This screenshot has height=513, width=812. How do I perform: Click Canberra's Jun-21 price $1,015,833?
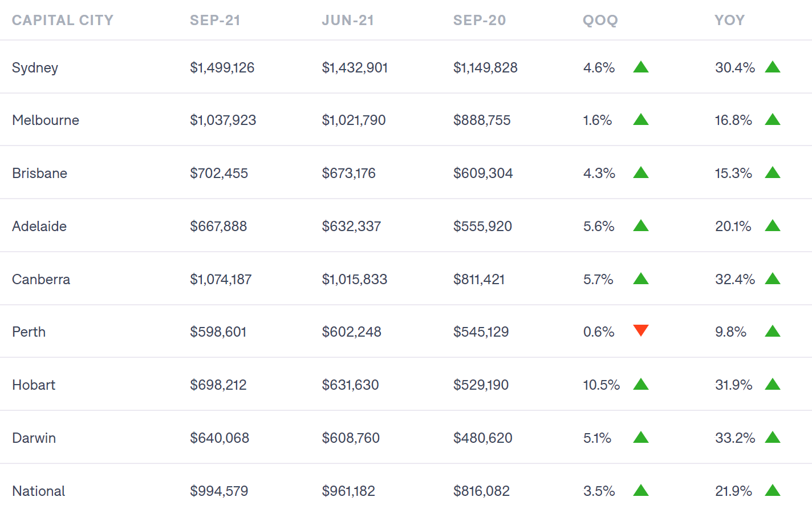pos(354,280)
